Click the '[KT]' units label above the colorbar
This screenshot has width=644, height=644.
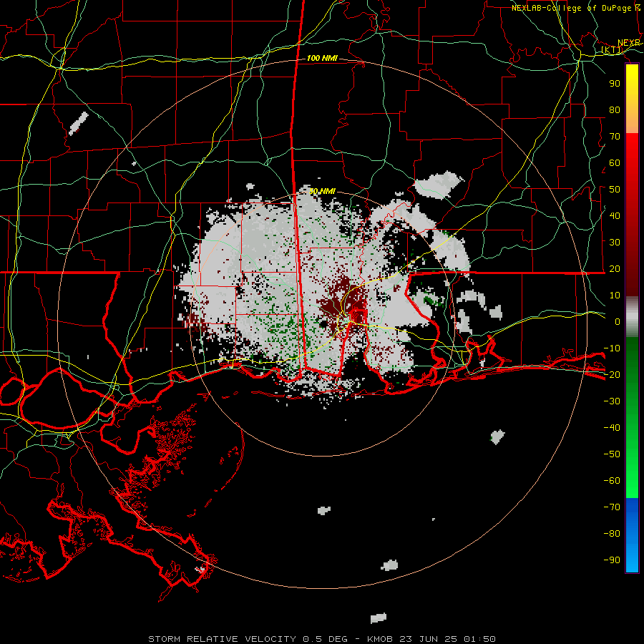coord(611,49)
